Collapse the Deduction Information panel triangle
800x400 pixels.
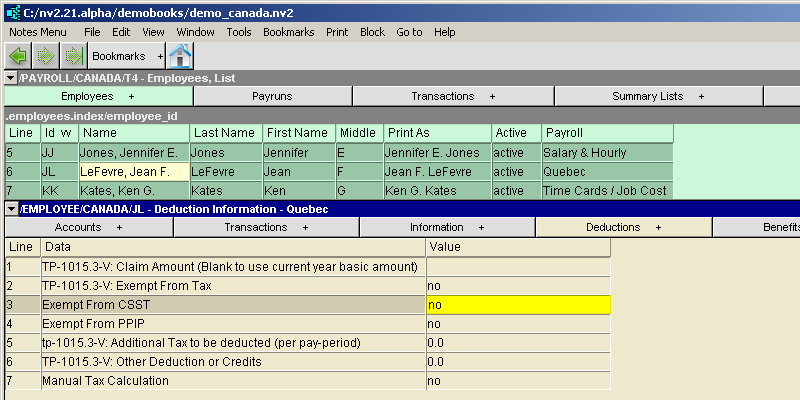(x=10, y=209)
